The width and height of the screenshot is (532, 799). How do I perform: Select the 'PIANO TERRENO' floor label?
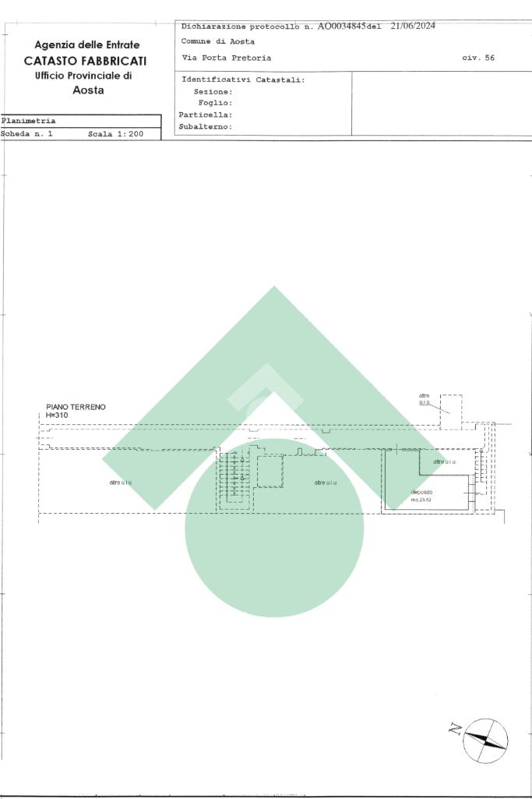pos(76,407)
